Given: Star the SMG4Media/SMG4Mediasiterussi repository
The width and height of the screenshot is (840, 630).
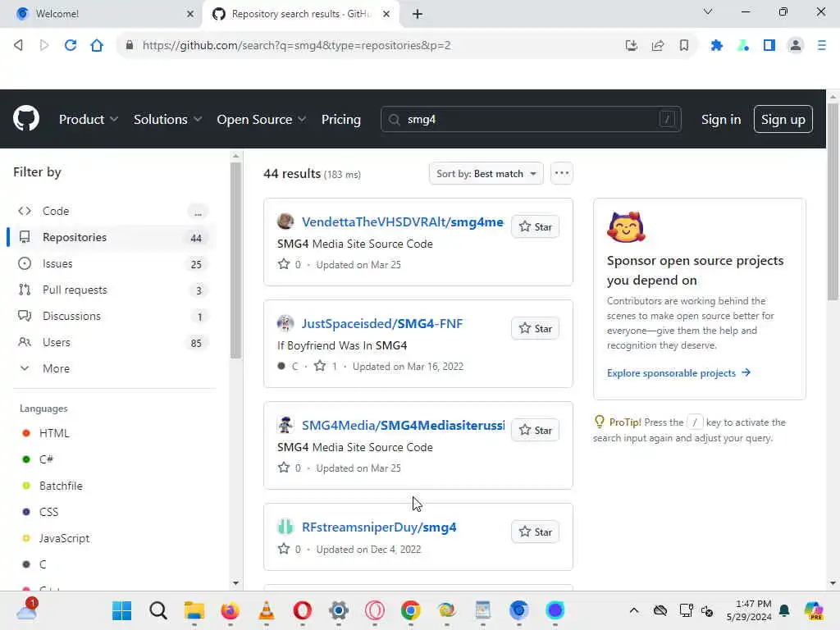Looking at the screenshot, I should pyautogui.click(x=535, y=430).
